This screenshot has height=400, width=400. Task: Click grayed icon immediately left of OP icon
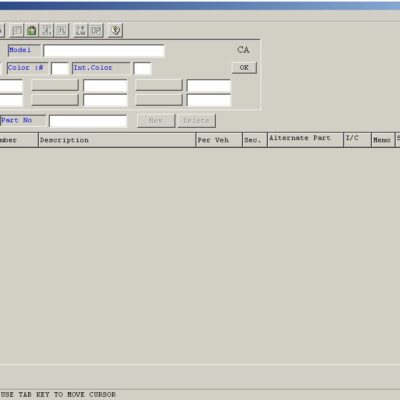point(80,31)
